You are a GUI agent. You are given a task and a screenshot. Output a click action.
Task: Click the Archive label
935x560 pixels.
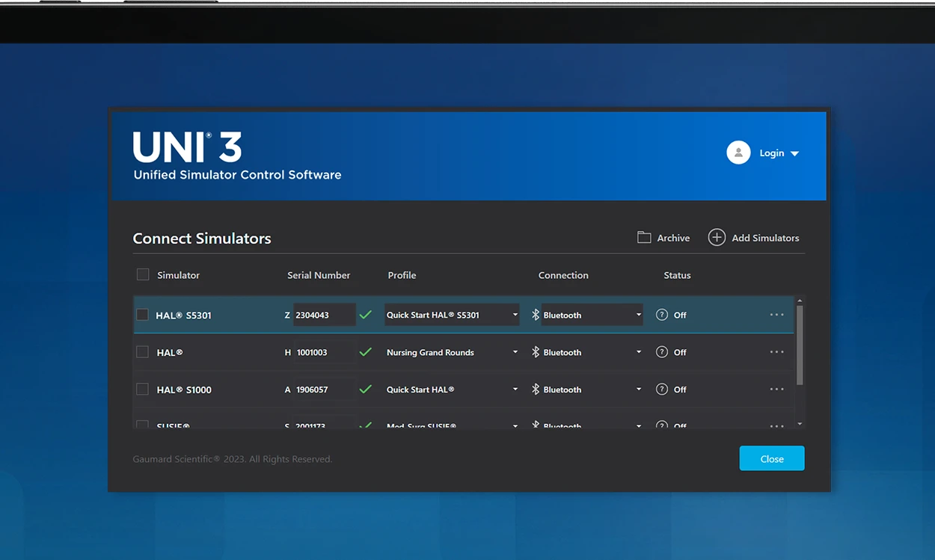pyautogui.click(x=673, y=238)
